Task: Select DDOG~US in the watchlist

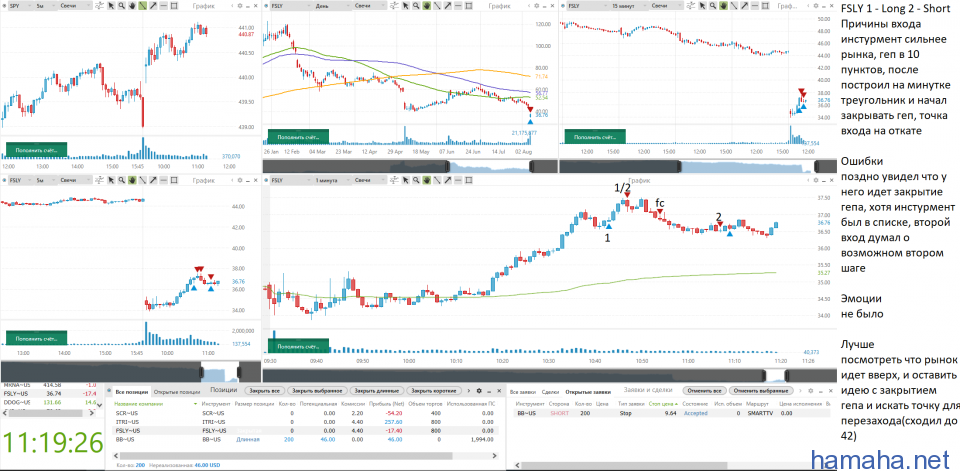Action: [x=49, y=403]
